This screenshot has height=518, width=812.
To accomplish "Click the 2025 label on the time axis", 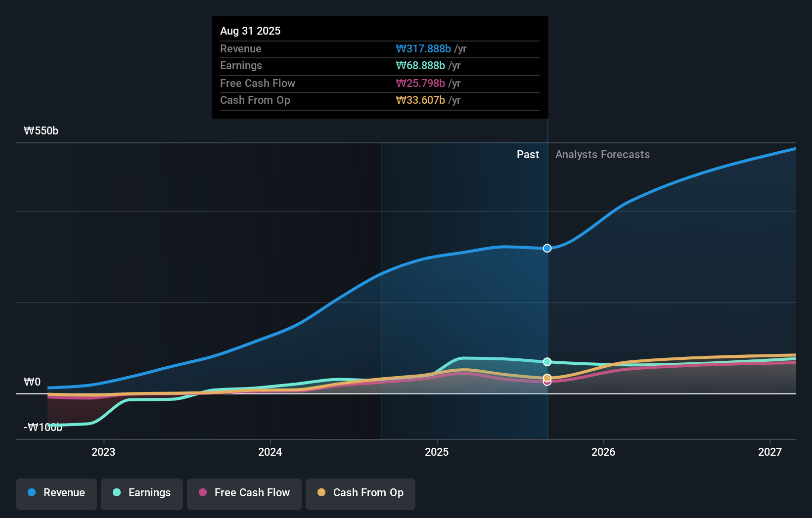I will tap(437, 452).
